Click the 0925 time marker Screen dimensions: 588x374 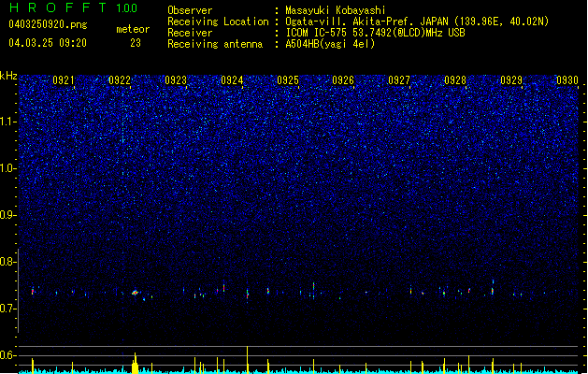288,80
